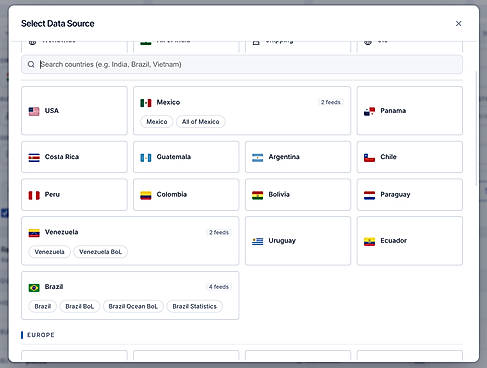Viewport: 487px width, 368px height.
Task: Choose the Colombia country name
Action: (x=172, y=194)
